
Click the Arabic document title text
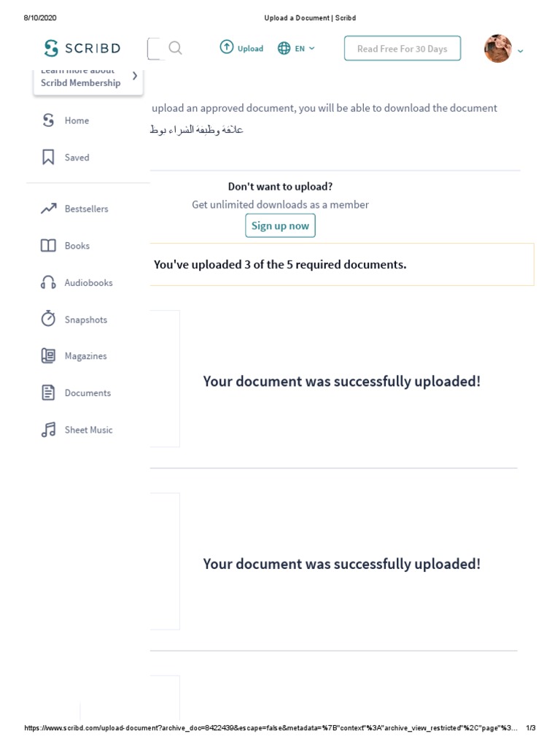(197, 130)
